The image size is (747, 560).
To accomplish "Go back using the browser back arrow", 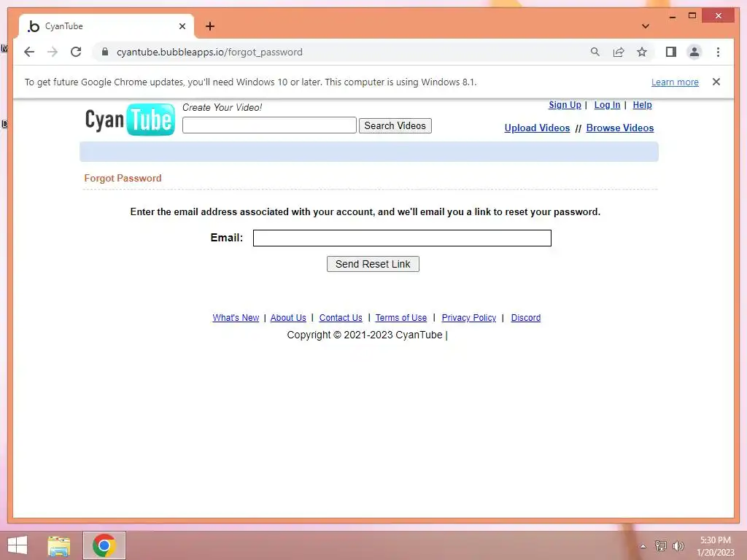I will (29, 52).
